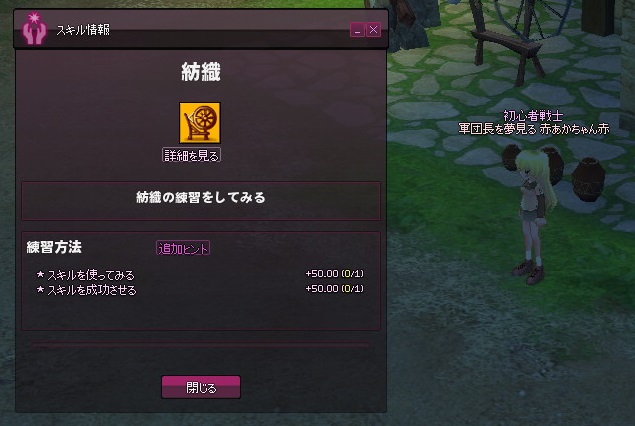This screenshot has height=426, width=635.
Task: Click +50.00 (0/1) for スキルを成功させる
Action: click(x=335, y=289)
